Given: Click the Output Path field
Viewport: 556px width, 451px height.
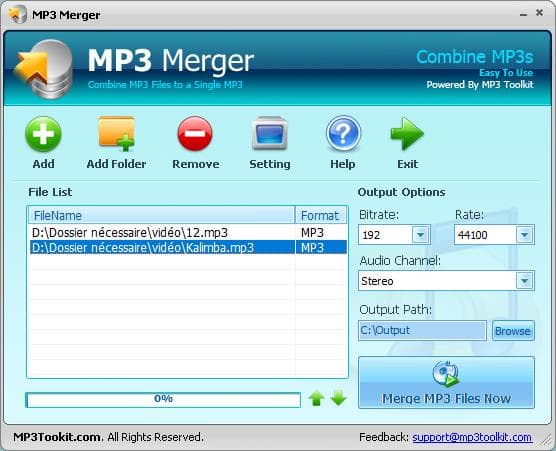Looking at the screenshot, I should pos(422,330).
